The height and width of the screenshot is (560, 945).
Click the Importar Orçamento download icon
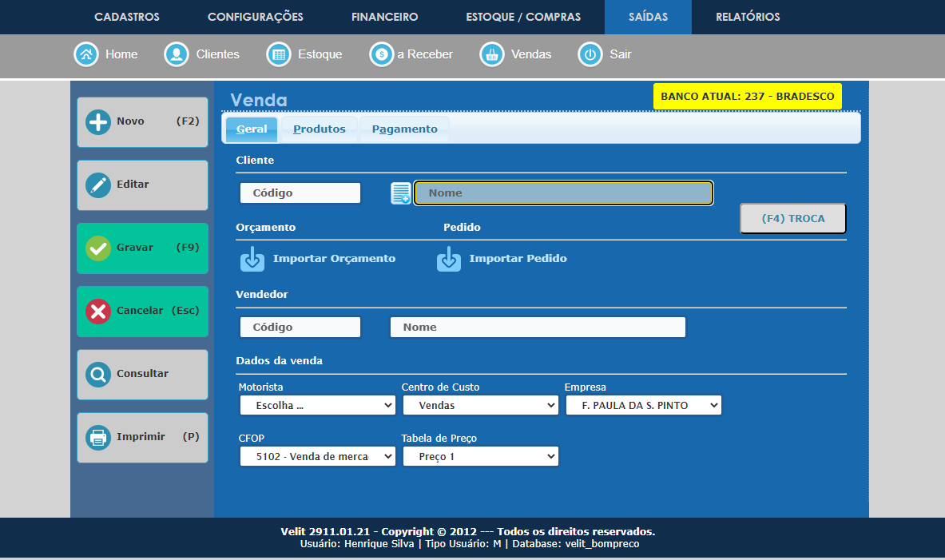(252, 259)
